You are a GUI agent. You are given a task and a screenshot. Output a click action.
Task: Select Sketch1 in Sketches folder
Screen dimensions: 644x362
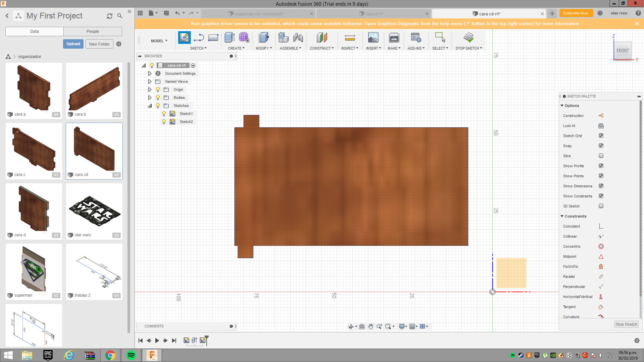click(x=186, y=114)
